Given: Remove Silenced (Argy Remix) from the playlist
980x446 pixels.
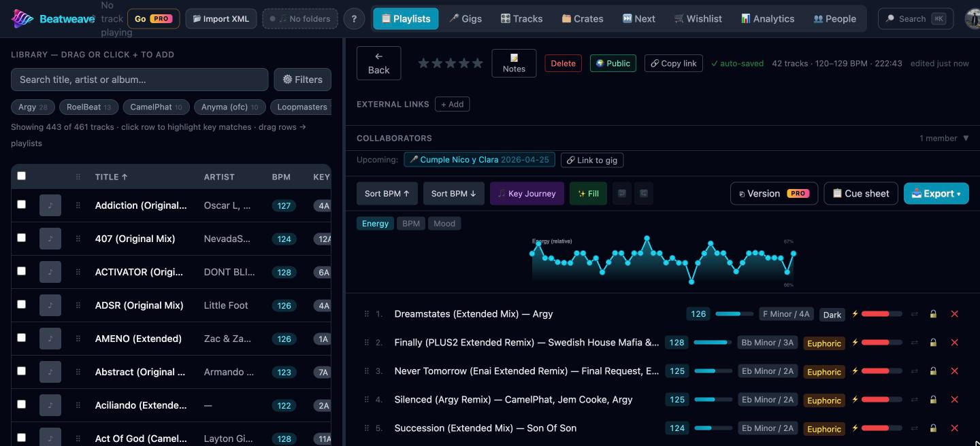Looking at the screenshot, I should click(x=954, y=400).
